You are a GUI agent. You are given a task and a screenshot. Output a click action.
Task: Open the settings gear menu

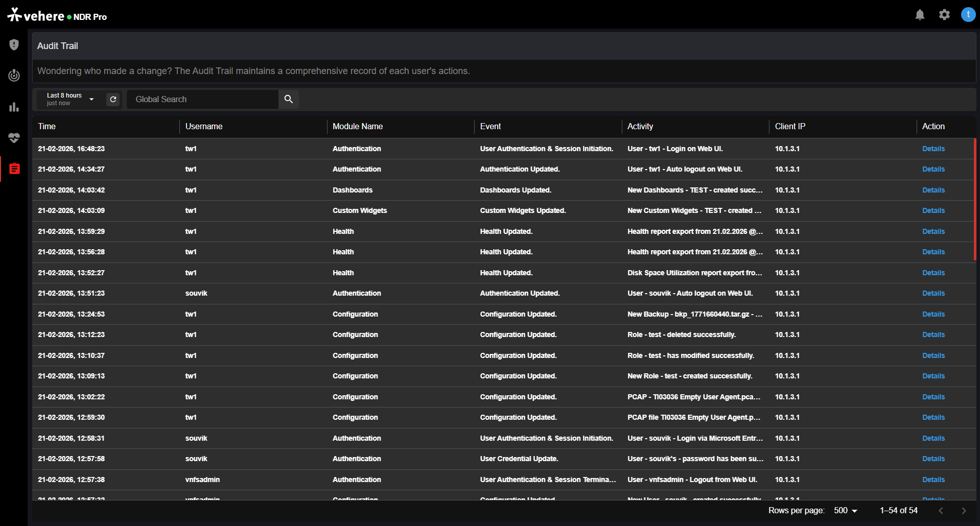click(944, 15)
